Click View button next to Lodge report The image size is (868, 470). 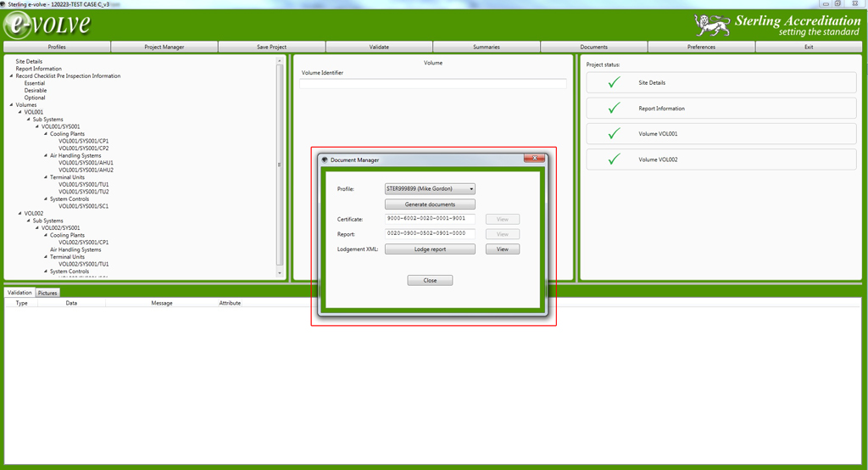coord(503,249)
